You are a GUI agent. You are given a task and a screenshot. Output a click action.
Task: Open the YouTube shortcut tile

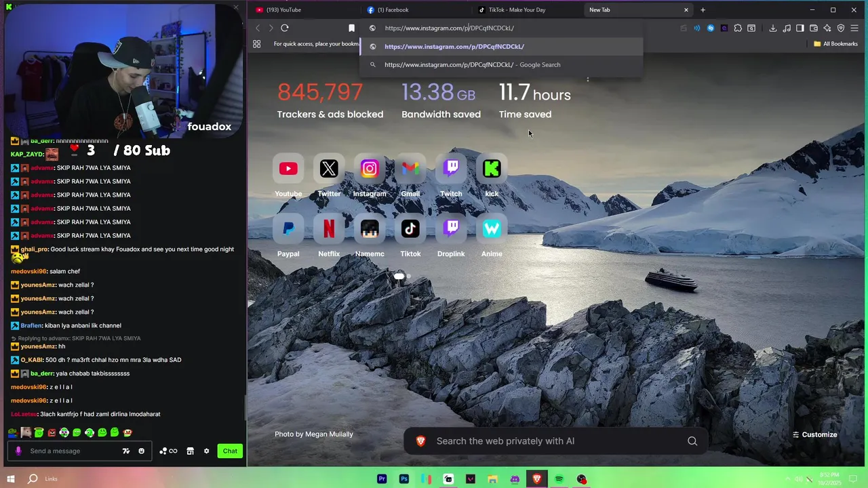[x=288, y=169]
